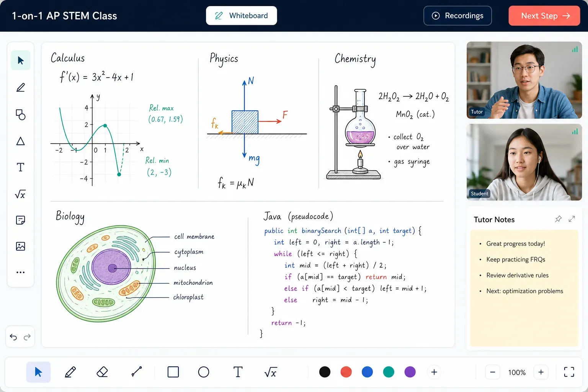Select the Tutor video thumbnail
Screen dimensions: 588x392
click(524, 80)
